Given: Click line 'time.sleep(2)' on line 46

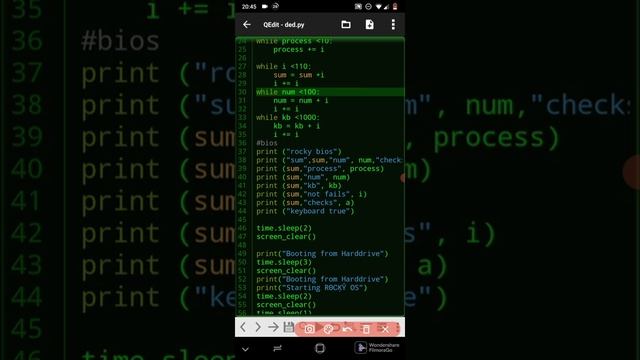Looking at the screenshot, I should click(284, 228).
